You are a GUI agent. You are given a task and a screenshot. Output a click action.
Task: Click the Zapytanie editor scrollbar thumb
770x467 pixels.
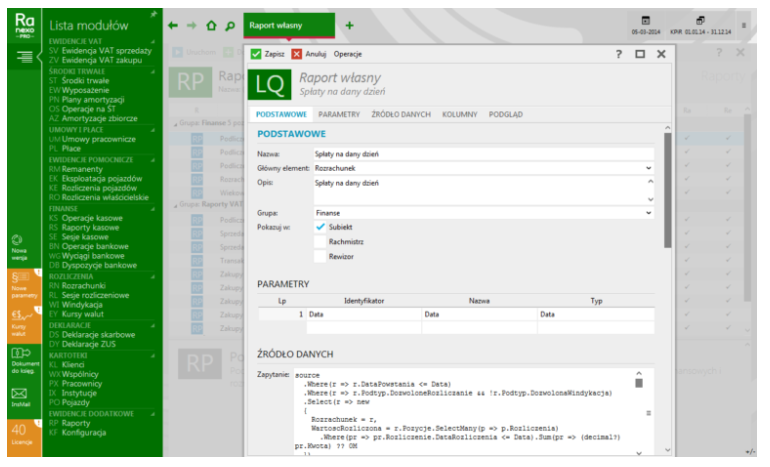(638, 383)
